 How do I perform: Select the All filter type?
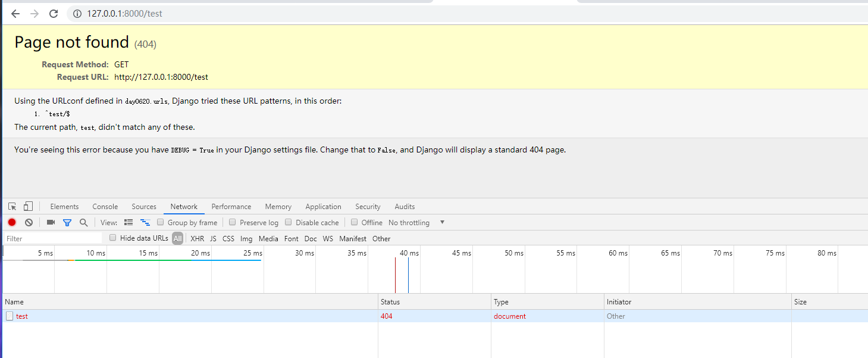click(177, 238)
